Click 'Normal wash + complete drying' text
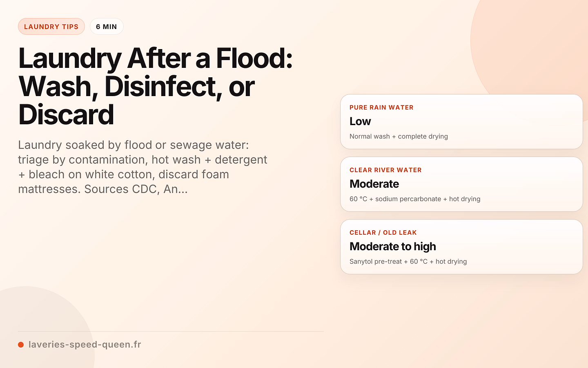 (x=399, y=137)
